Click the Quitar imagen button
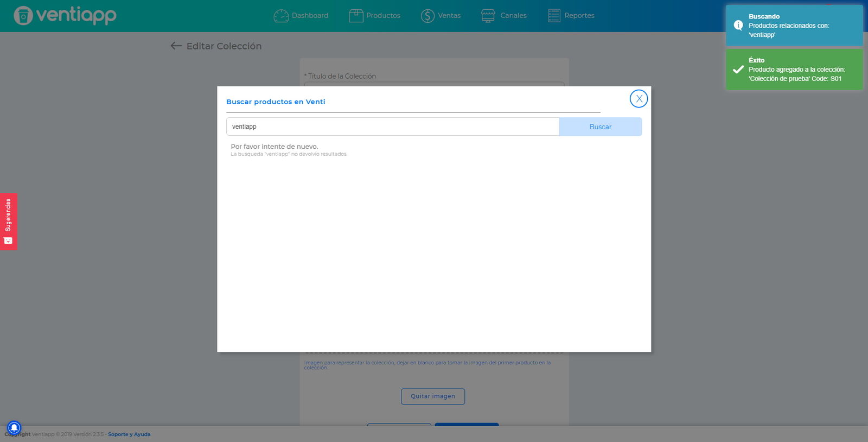 pyautogui.click(x=433, y=396)
